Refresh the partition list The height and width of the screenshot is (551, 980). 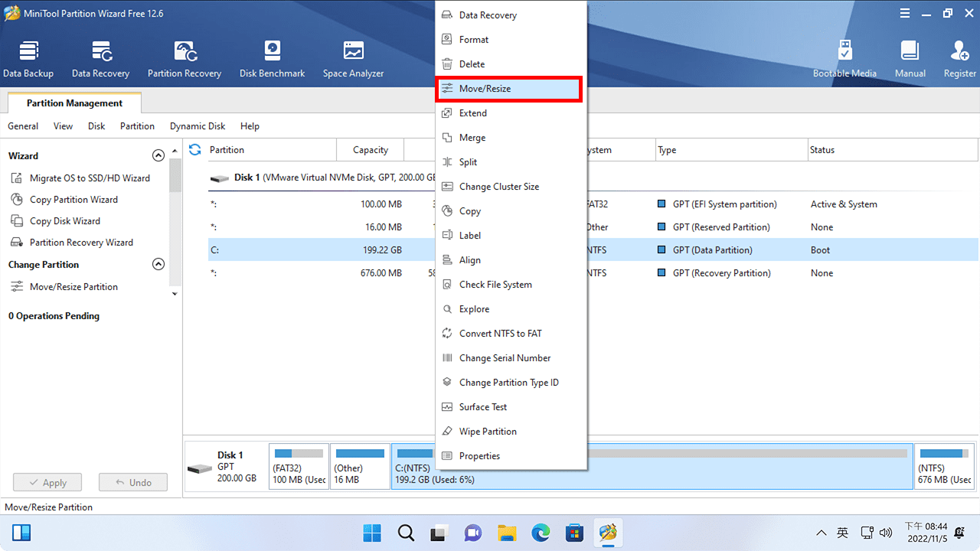[x=194, y=149]
